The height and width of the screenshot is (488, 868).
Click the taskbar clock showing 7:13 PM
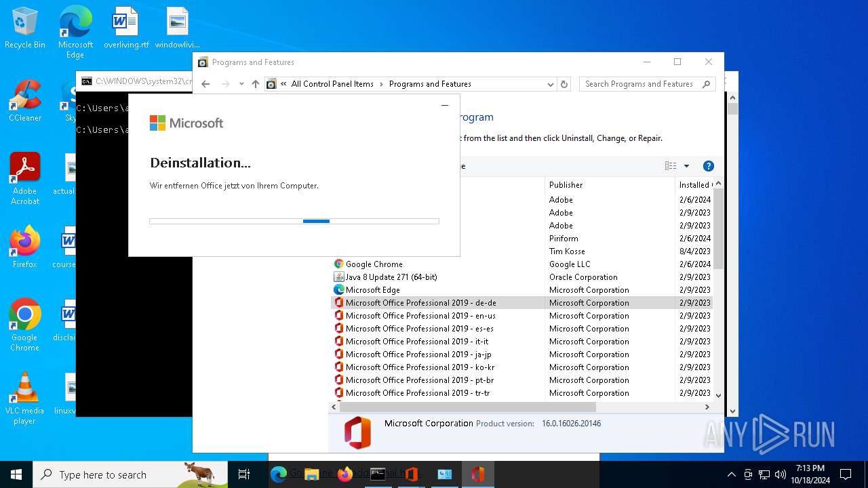click(810, 474)
